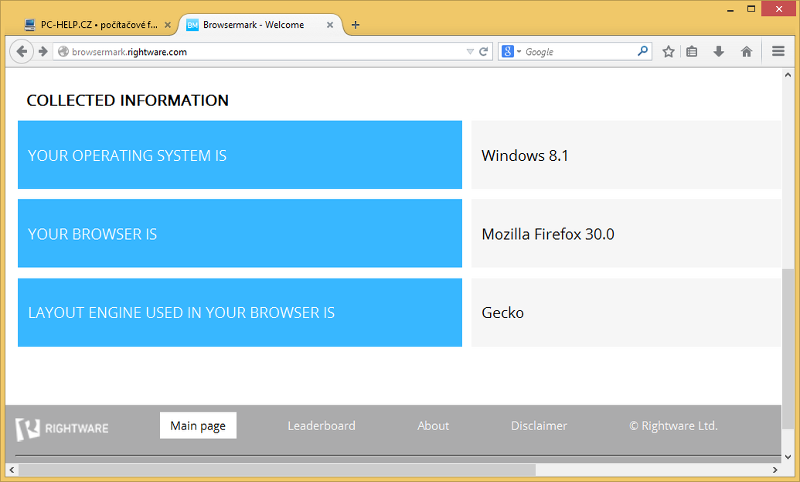Close the Browsermark - Welcome tab
Image resolution: width=800 pixels, height=482 pixels.
point(330,25)
